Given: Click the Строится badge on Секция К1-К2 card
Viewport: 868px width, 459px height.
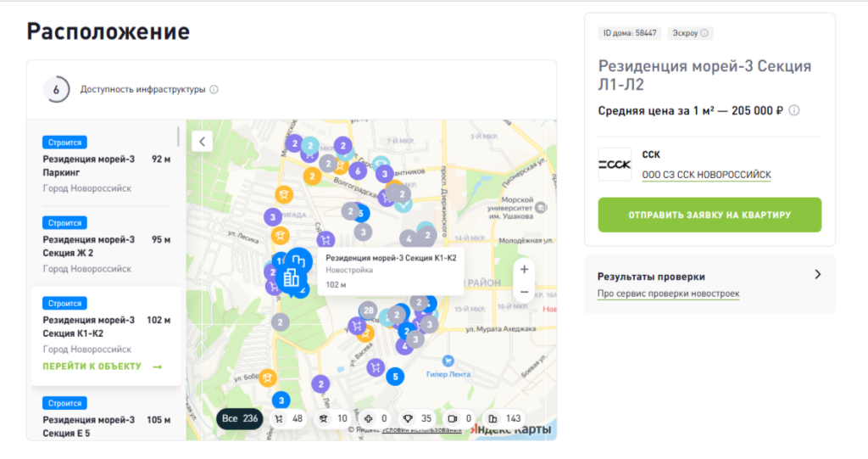Looking at the screenshot, I should pos(64,303).
